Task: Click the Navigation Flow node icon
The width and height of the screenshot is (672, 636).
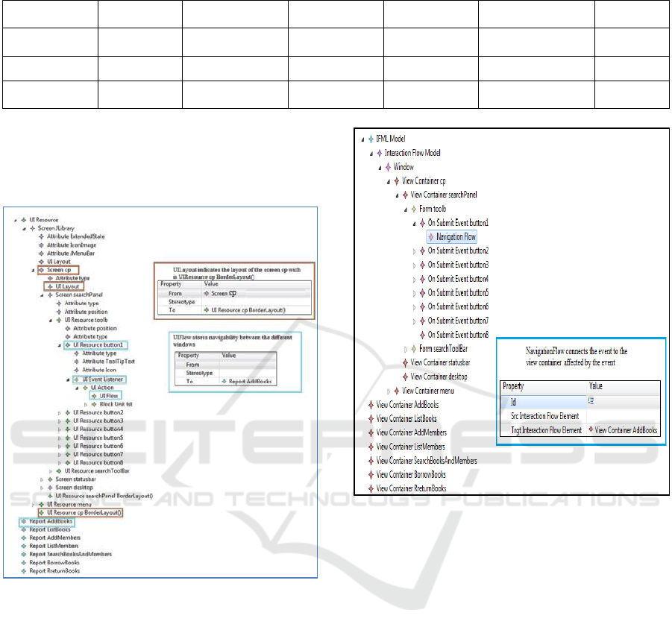Action: [431, 237]
